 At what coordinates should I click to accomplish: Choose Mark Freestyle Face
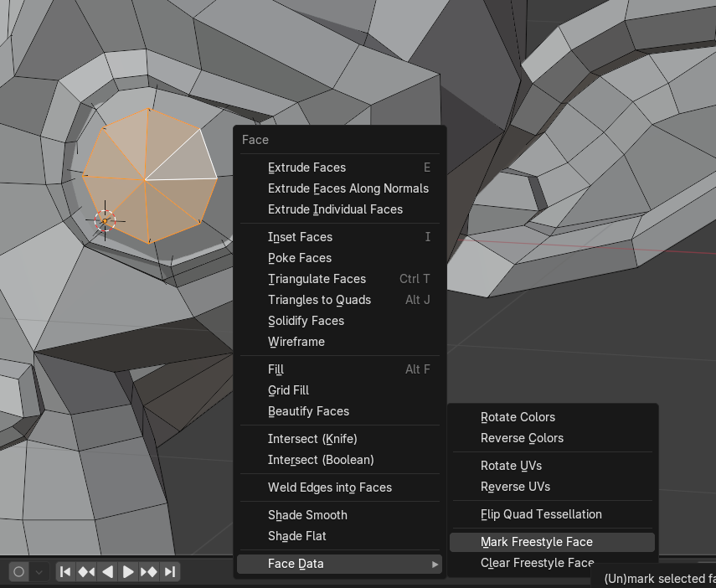click(552, 542)
